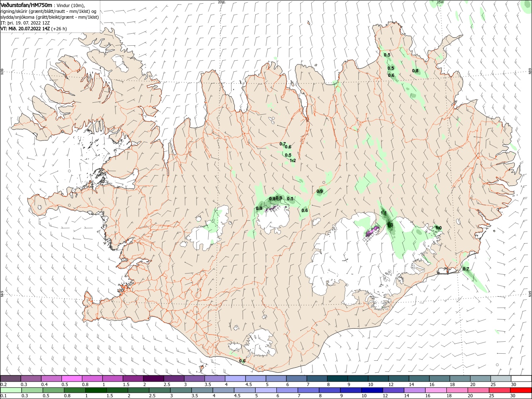Click the deep navy blue swatch labeled 10
This screenshot has width=532, height=399.
[x=371, y=390]
